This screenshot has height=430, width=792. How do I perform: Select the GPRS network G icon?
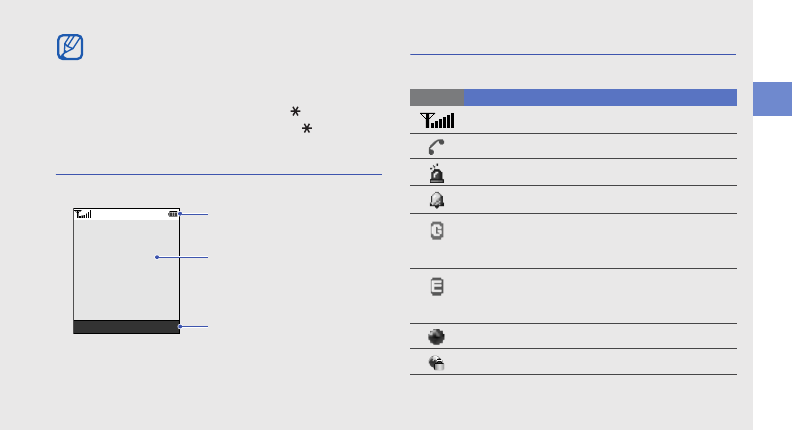[436, 231]
